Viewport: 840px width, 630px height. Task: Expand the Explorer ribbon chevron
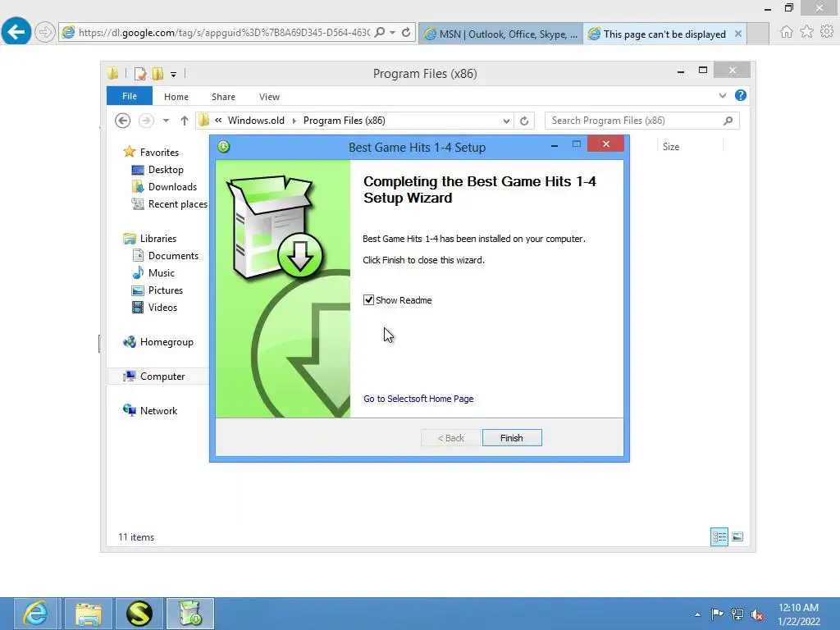pos(722,95)
